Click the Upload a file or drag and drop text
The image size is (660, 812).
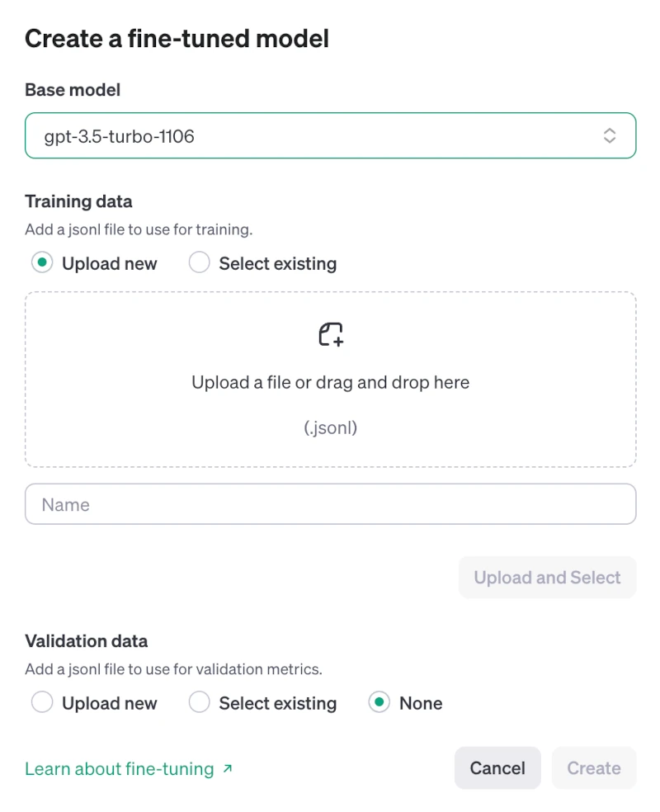pos(330,382)
